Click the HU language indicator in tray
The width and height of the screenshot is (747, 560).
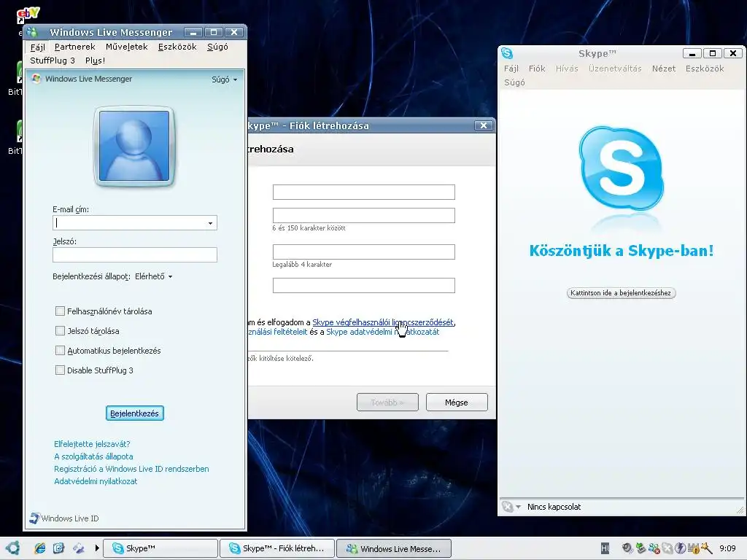click(605, 548)
